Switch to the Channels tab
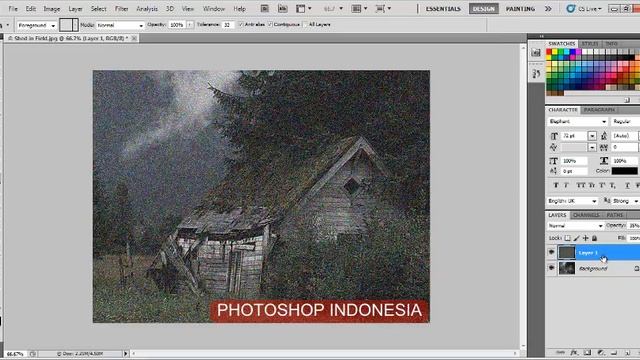640x360 pixels. pos(586,215)
